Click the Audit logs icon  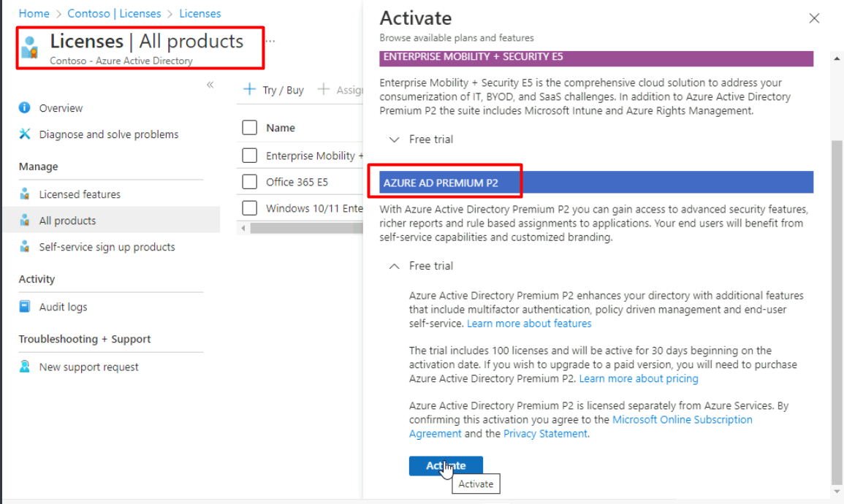25,307
